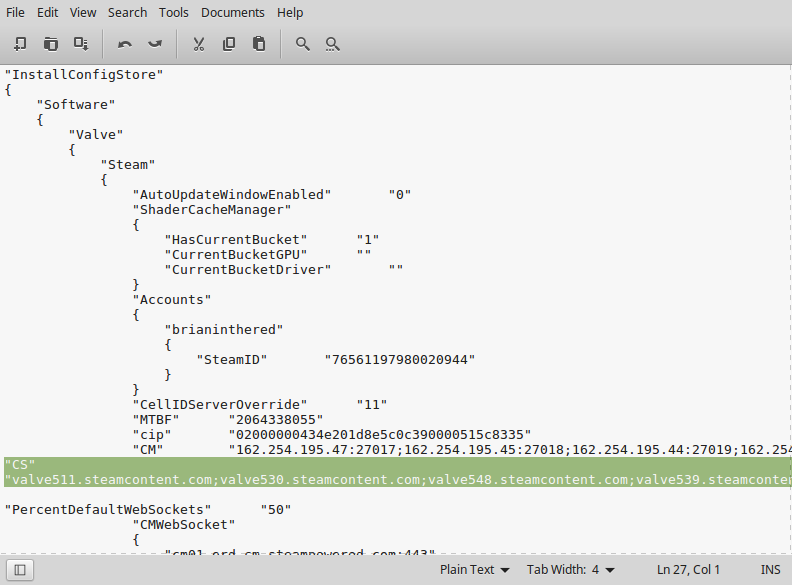
Task: Click the "Steam" key line
Action: 128,165
